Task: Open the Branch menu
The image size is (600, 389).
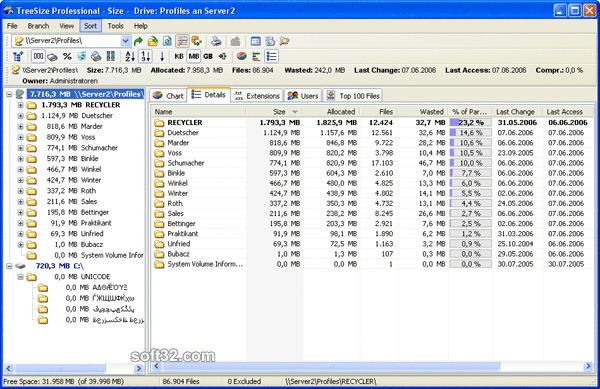Action: 38,26
